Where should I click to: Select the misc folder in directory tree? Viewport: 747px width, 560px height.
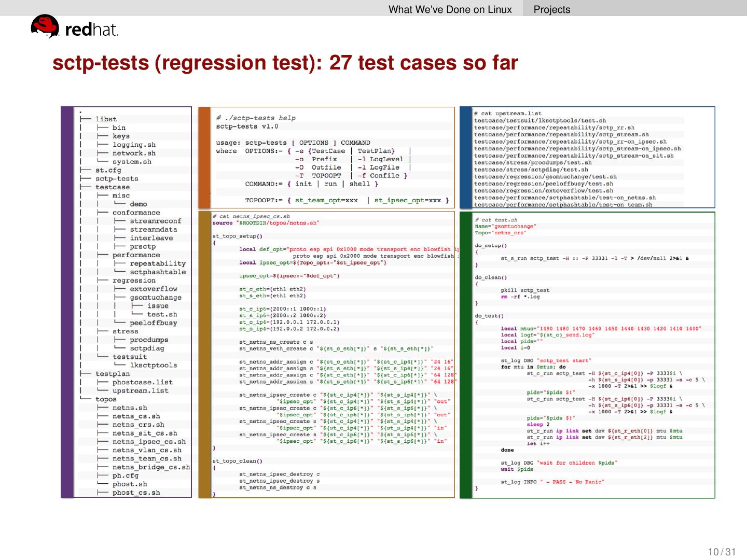121,195
